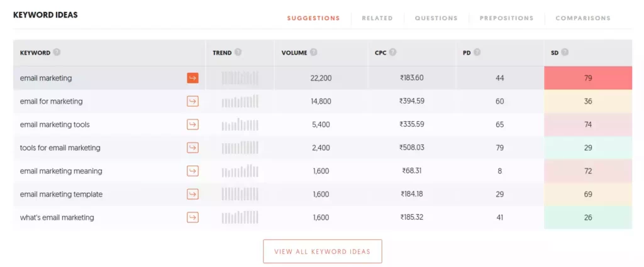Image resolution: width=644 pixels, height=267 pixels.
Task: Click volume value 2,400
Action: pos(321,148)
